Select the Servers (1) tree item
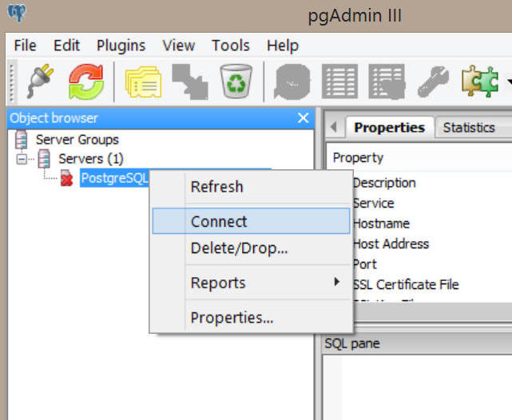512x420 pixels. tap(91, 159)
